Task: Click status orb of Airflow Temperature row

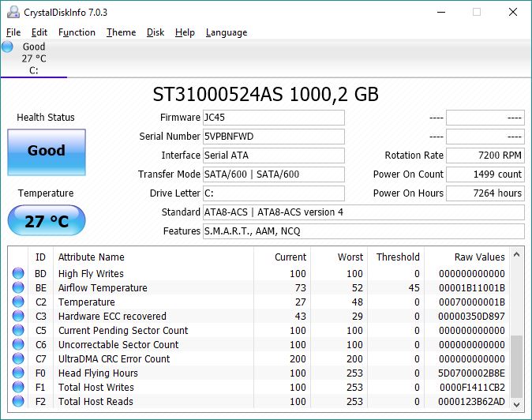Action: [18, 287]
